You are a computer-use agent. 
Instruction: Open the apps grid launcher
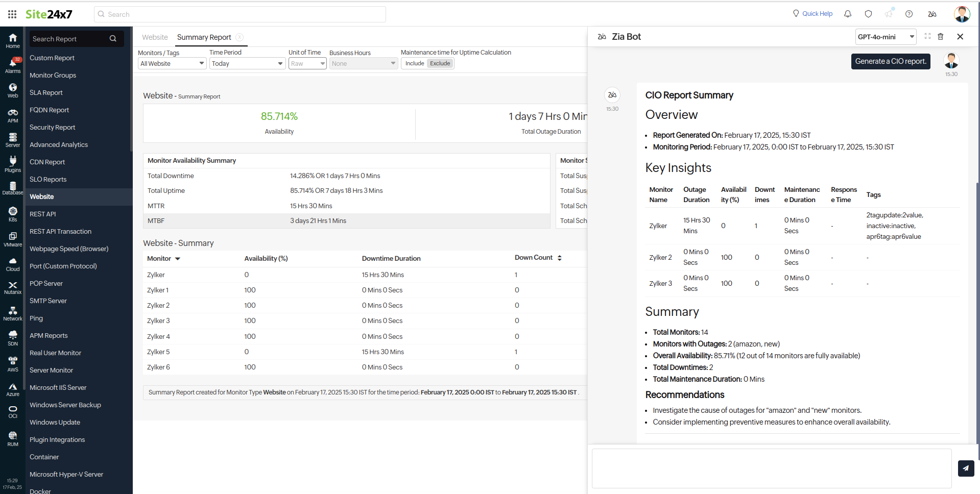coord(12,14)
